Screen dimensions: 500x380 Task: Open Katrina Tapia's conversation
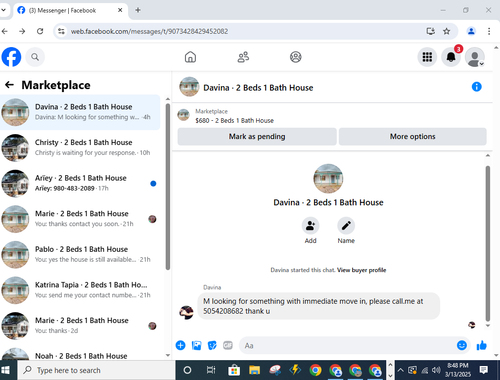pos(80,290)
